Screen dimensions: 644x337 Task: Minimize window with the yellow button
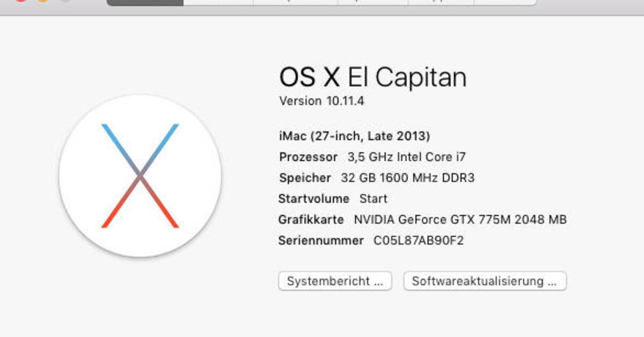pyautogui.click(x=43, y=1)
